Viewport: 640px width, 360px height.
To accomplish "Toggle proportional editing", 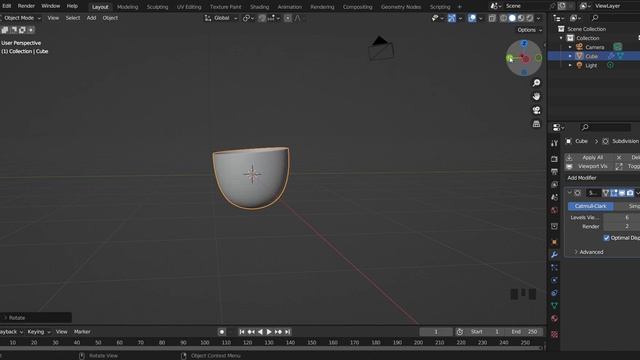I will coord(288,18).
